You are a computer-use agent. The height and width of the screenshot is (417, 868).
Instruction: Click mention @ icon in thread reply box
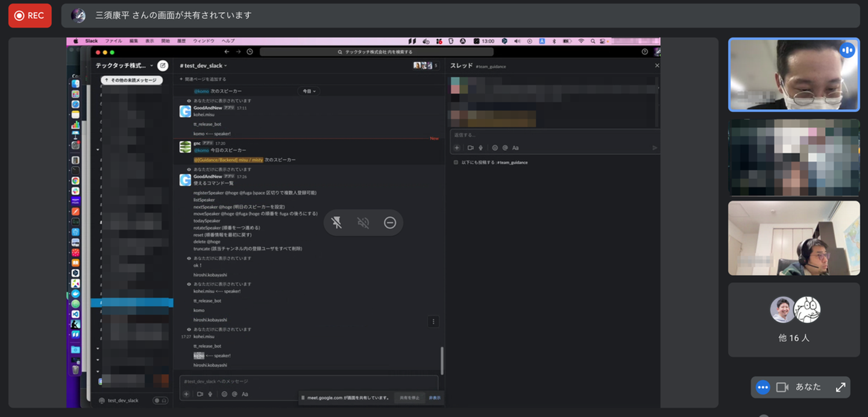(x=505, y=147)
